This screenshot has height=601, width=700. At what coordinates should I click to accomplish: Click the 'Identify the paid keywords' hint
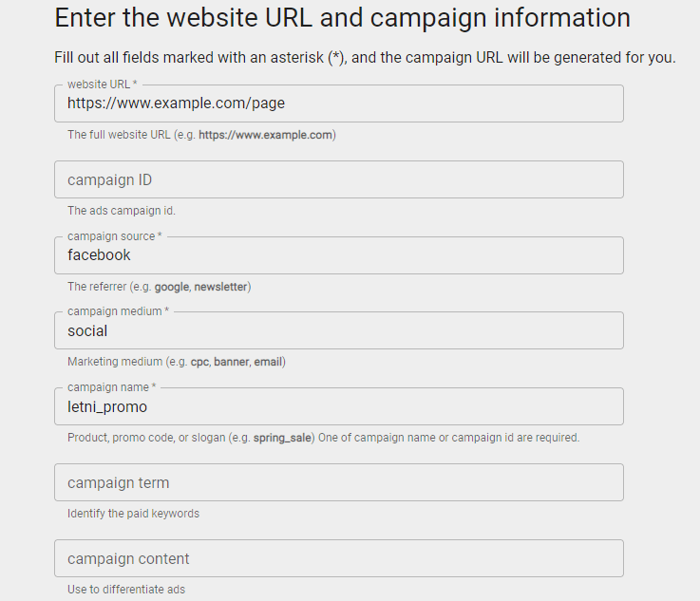click(x=133, y=514)
